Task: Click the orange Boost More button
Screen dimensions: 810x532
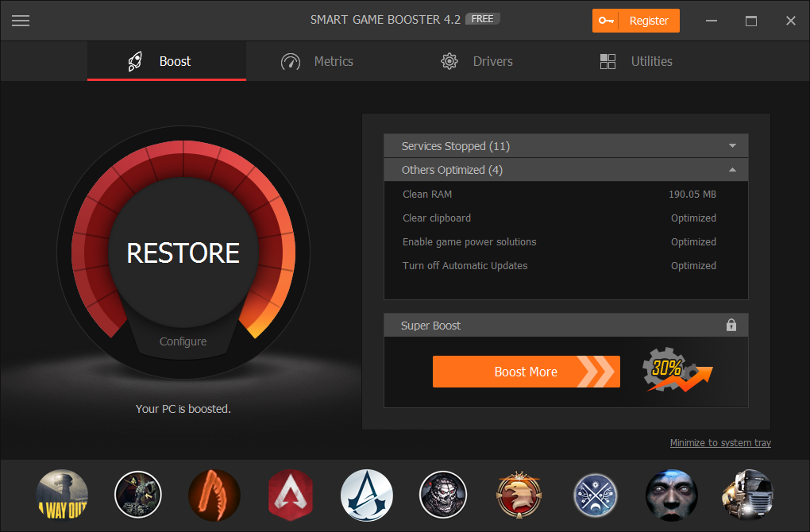Action: 526,372
